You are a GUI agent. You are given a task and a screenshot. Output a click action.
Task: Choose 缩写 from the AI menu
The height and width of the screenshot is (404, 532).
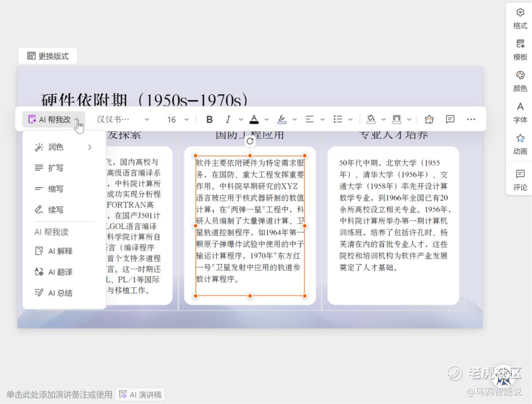click(64, 189)
